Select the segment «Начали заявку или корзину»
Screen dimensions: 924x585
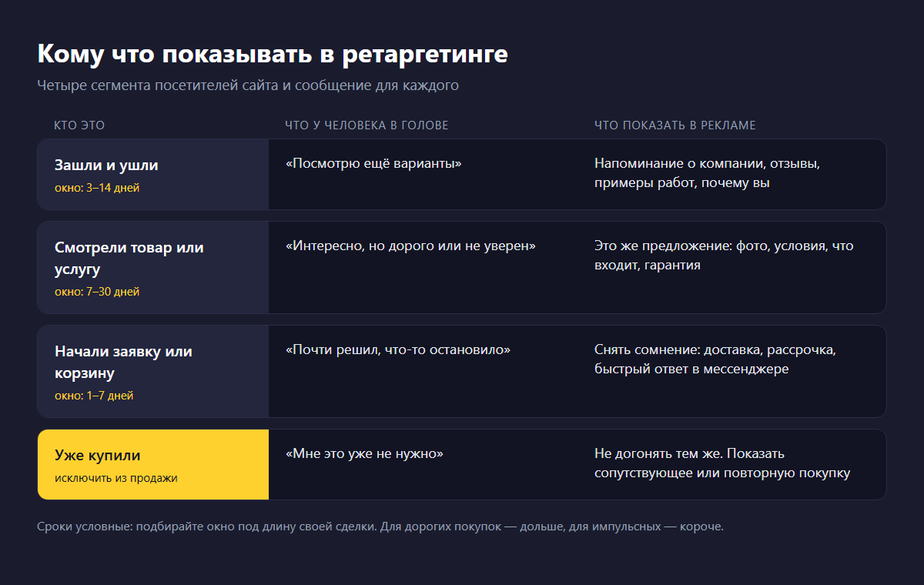pos(124,363)
